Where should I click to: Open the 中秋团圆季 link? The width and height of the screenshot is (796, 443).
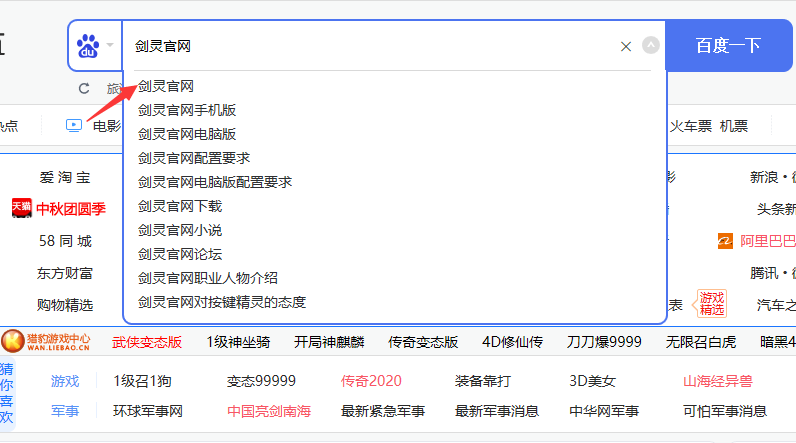coord(71,209)
